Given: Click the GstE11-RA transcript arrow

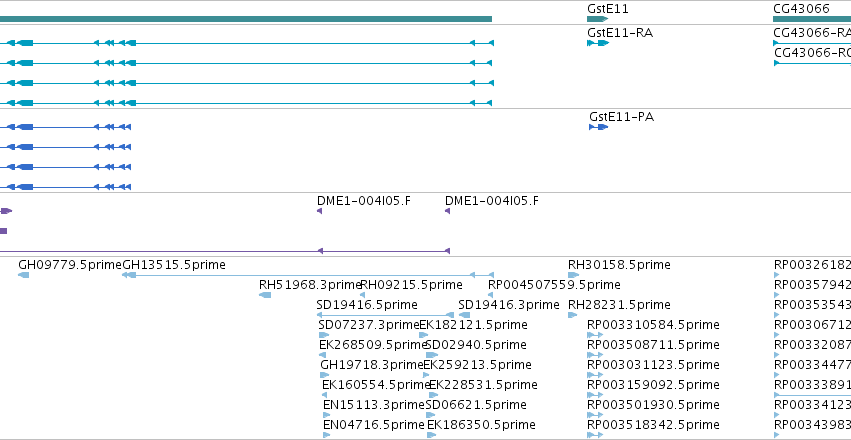Looking at the screenshot, I should pyautogui.click(x=598, y=43).
